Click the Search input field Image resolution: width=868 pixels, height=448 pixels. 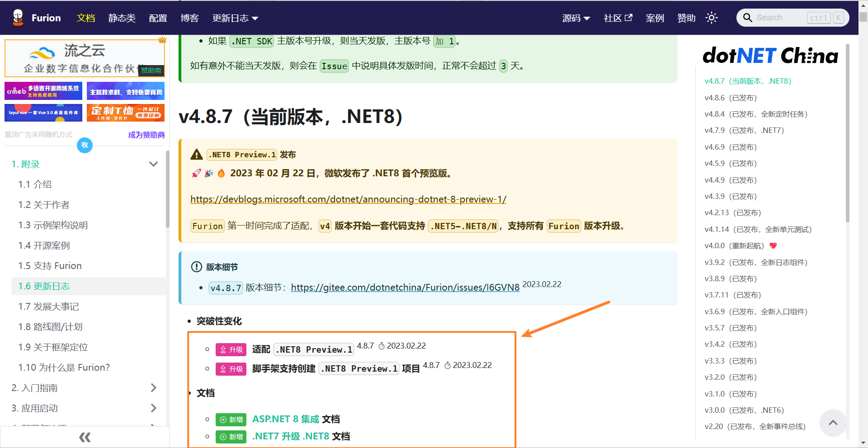(x=793, y=18)
